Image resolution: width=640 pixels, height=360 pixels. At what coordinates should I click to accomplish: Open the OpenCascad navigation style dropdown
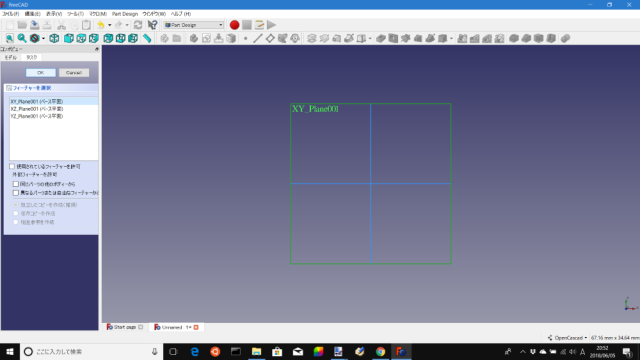(567, 338)
